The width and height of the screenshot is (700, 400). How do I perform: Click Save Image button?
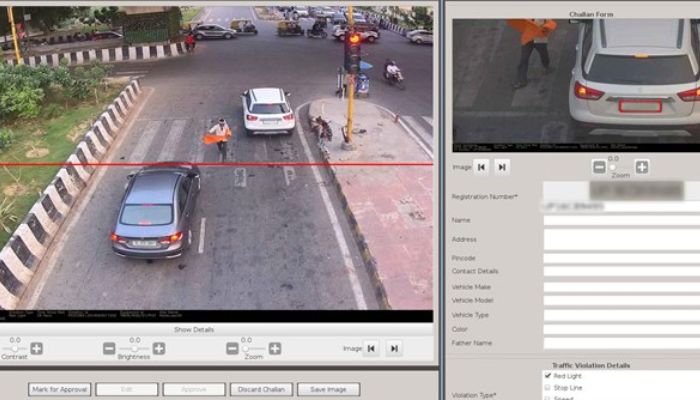[x=328, y=389]
